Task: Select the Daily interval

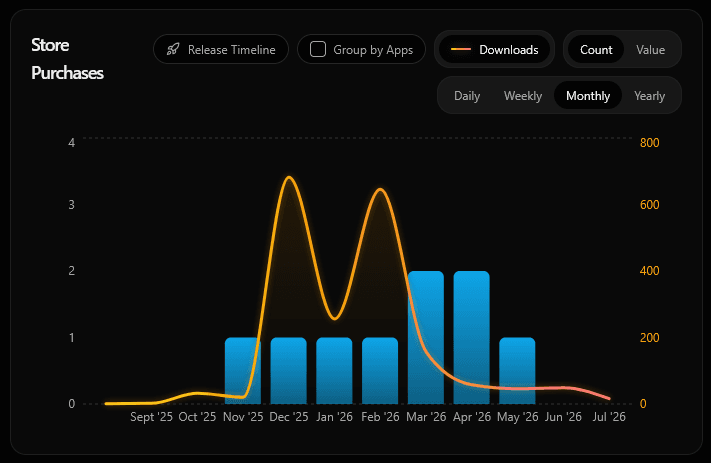Action: click(467, 96)
